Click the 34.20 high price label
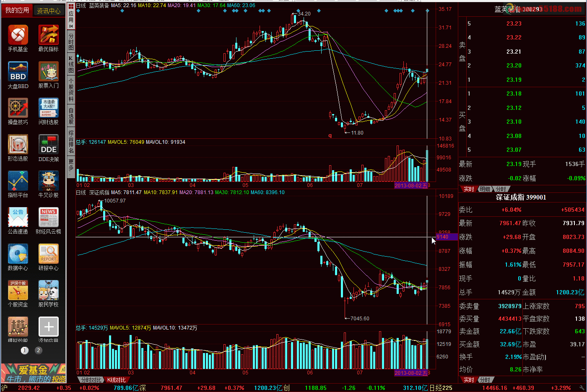 click(304, 14)
